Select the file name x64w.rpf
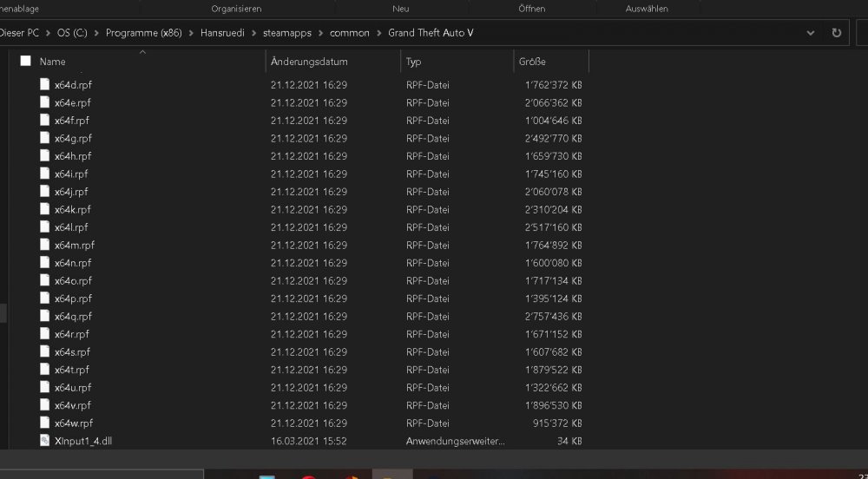 (74, 423)
